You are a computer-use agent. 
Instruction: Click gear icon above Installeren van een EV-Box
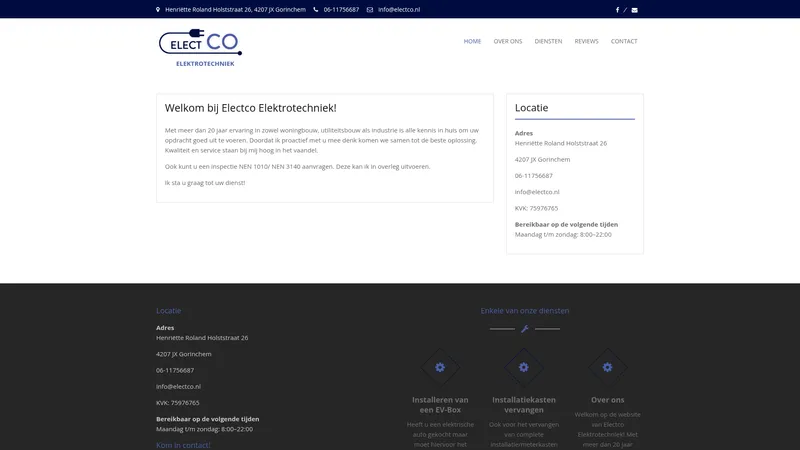[x=440, y=367]
